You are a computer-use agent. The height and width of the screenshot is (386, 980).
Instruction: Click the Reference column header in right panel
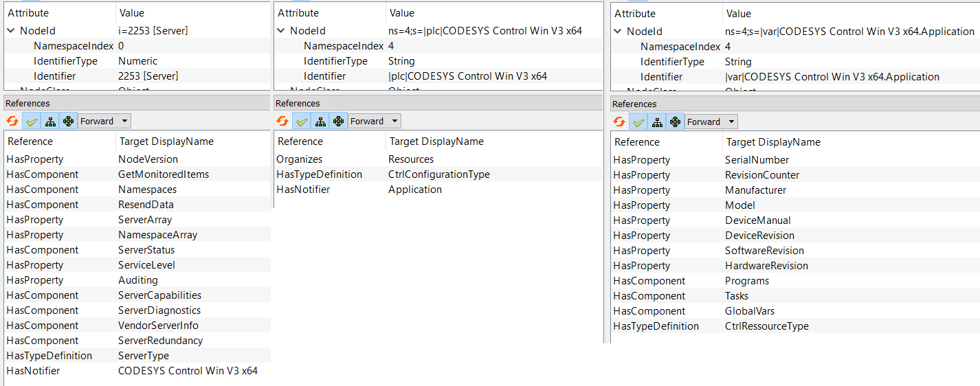click(x=637, y=142)
